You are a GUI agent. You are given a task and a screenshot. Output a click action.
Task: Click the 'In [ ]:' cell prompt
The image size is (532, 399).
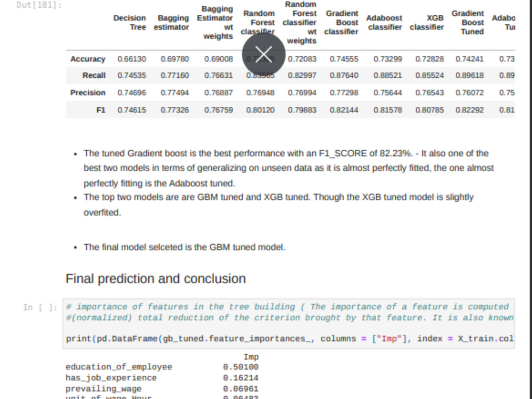(x=40, y=307)
